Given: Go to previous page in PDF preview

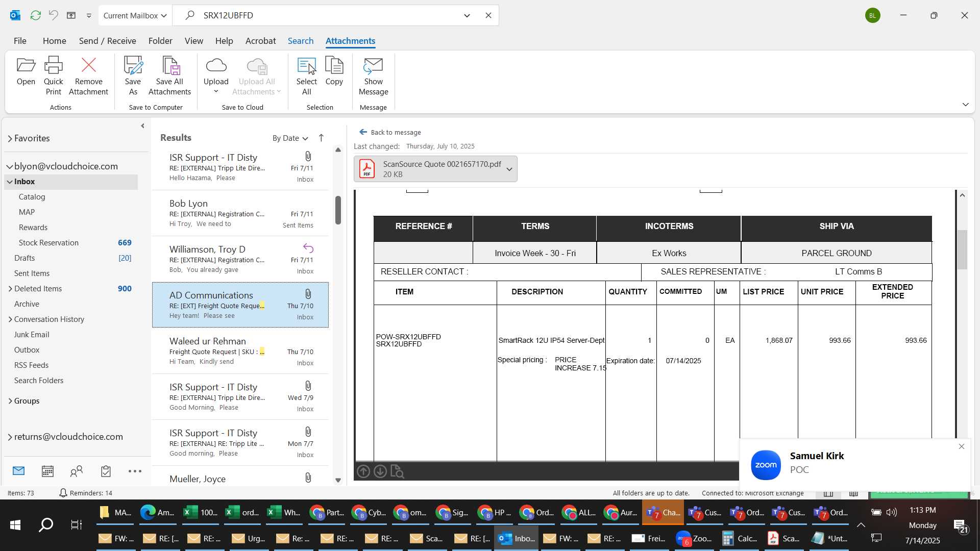Looking at the screenshot, I should [363, 471].
